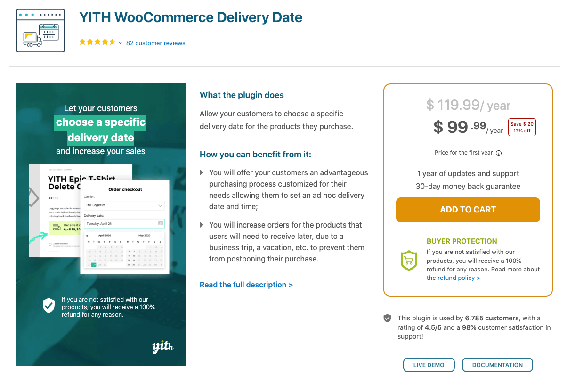
Task: Open the LIVE DEMO page
Action: [x=429, y=365]
